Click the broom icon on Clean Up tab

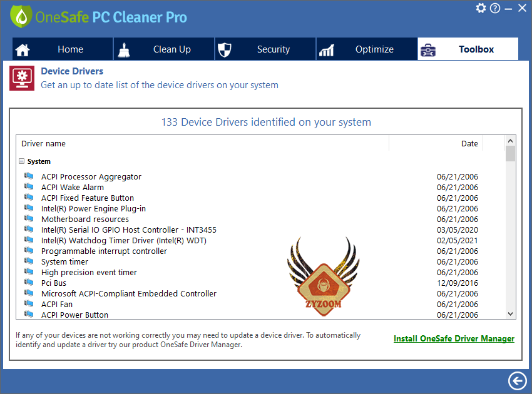[x=124, y=50]
